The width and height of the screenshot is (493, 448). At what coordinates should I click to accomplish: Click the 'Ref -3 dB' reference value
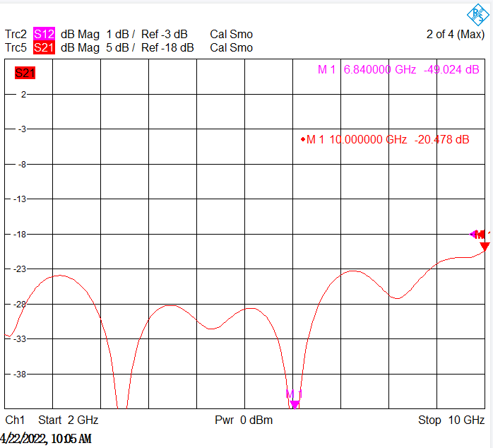[x=164, y=34]
